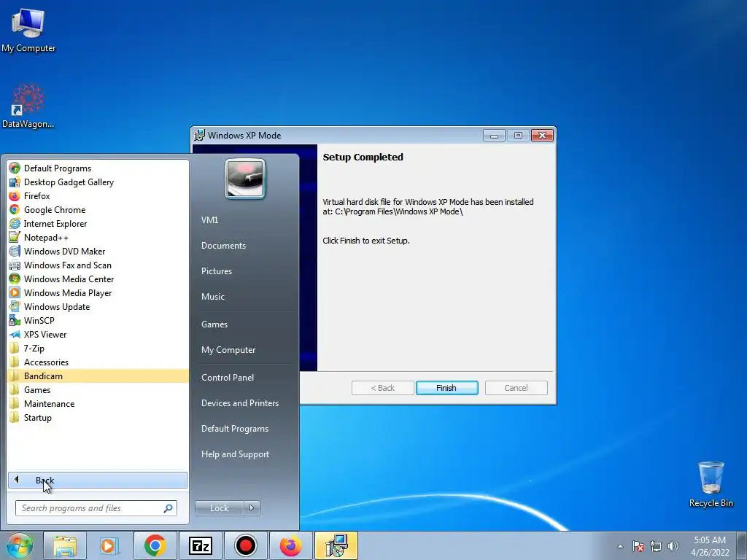The image size is (747, 560).
Task: Close the Windows XP Mode window
Action: [542, 136]
